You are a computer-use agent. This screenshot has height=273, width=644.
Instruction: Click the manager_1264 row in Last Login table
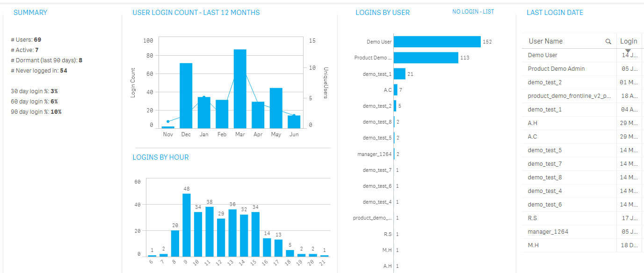[548, 232]
